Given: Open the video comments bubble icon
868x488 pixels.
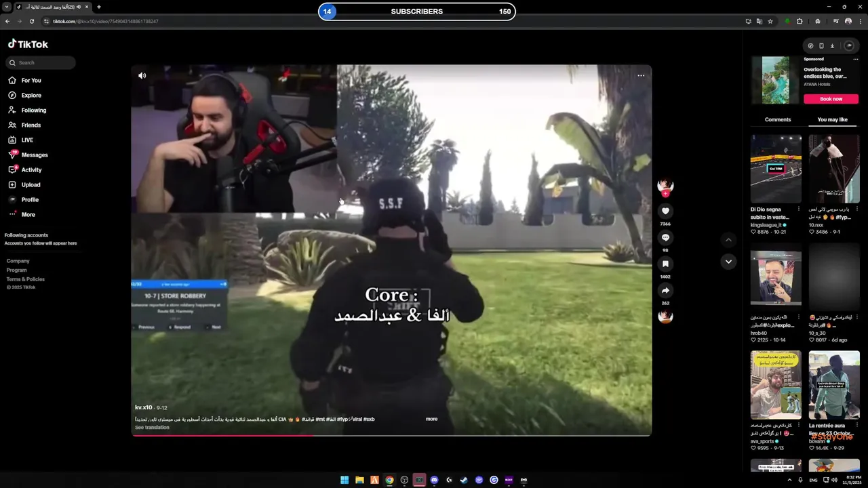Looking at the screenshot, I should click(665, 238).
